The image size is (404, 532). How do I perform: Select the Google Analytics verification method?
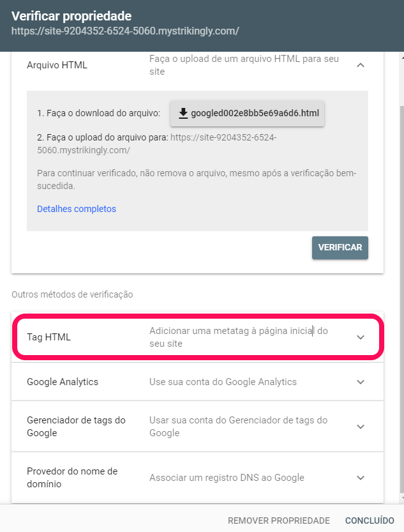(x=198, y=382)
